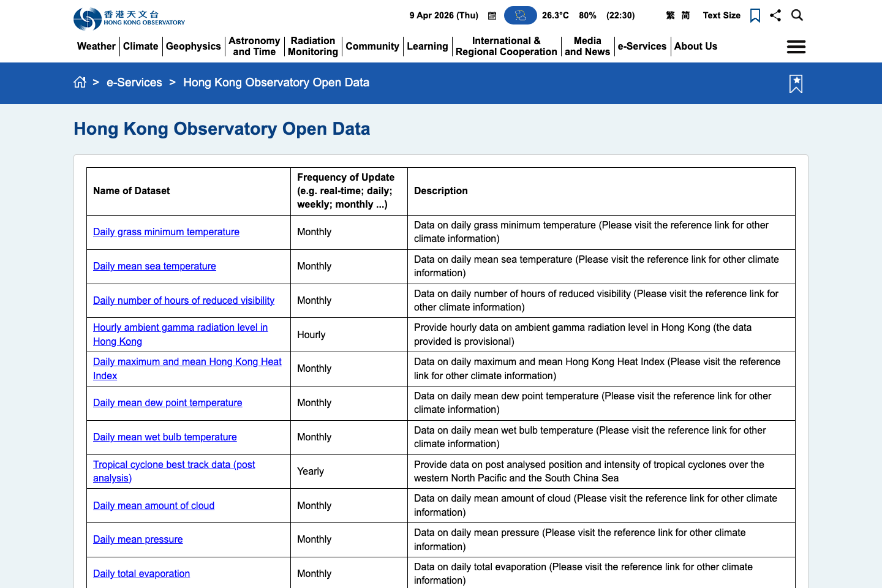Click the bookmark icon near Text Size
This screenshot has height=588, width=882.
point(755,15)
